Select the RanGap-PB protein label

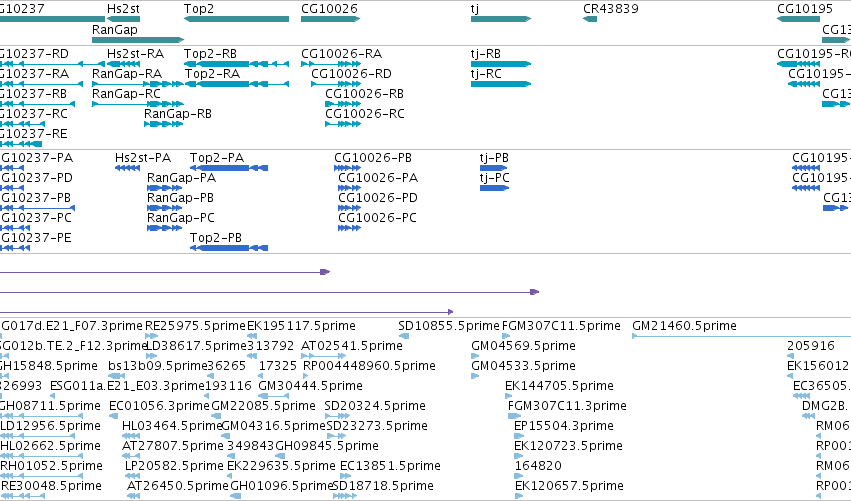click(180, 198)
